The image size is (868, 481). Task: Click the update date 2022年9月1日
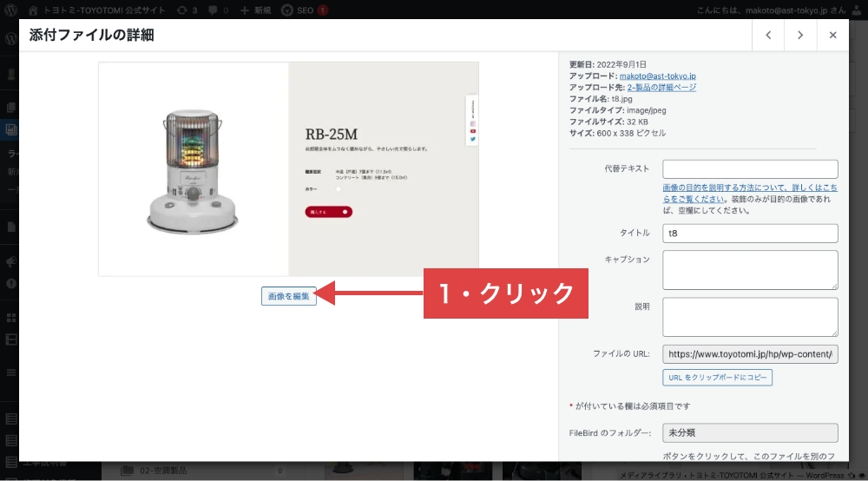621,64
